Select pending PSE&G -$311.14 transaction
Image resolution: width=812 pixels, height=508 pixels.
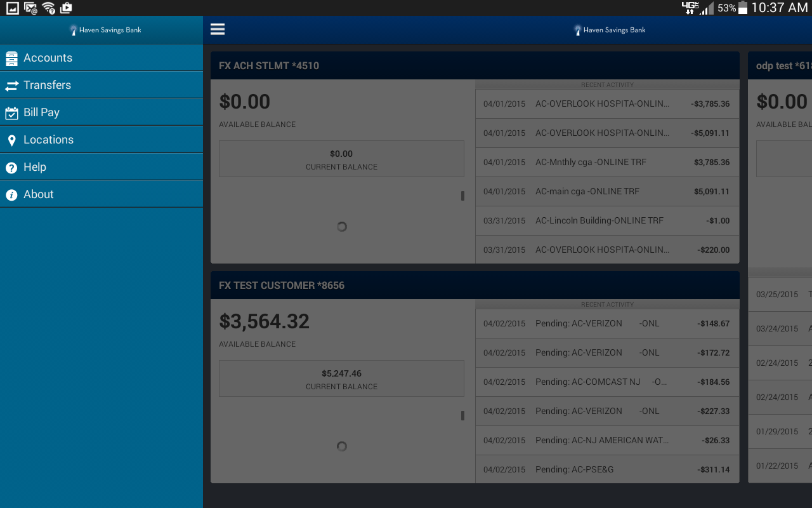(607, 469)
